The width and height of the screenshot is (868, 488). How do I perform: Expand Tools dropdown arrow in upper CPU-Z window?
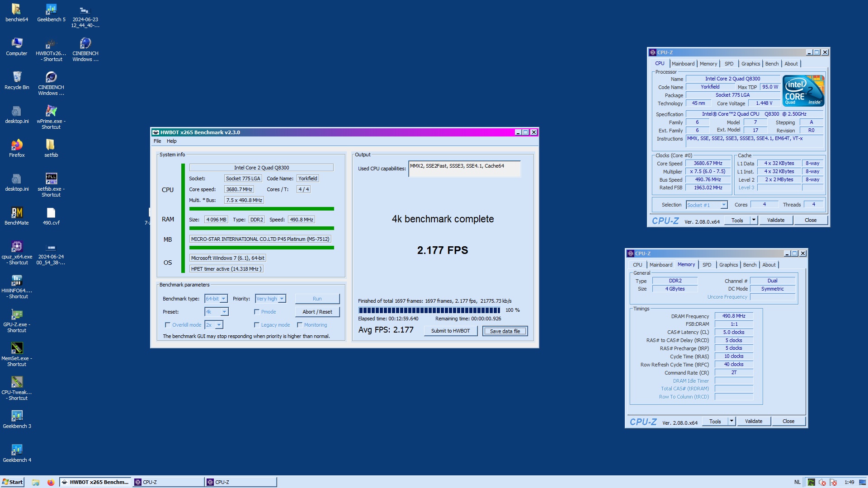point(754,220)
